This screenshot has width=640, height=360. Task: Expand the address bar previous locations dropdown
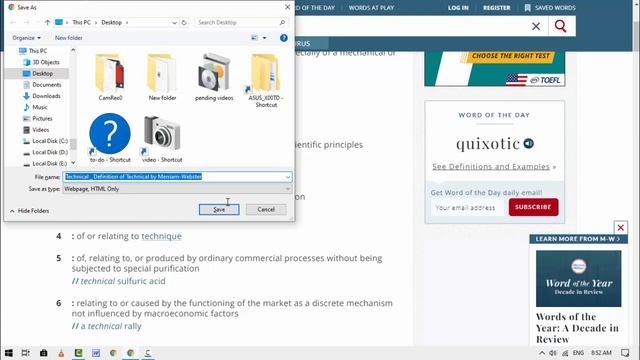175,22
